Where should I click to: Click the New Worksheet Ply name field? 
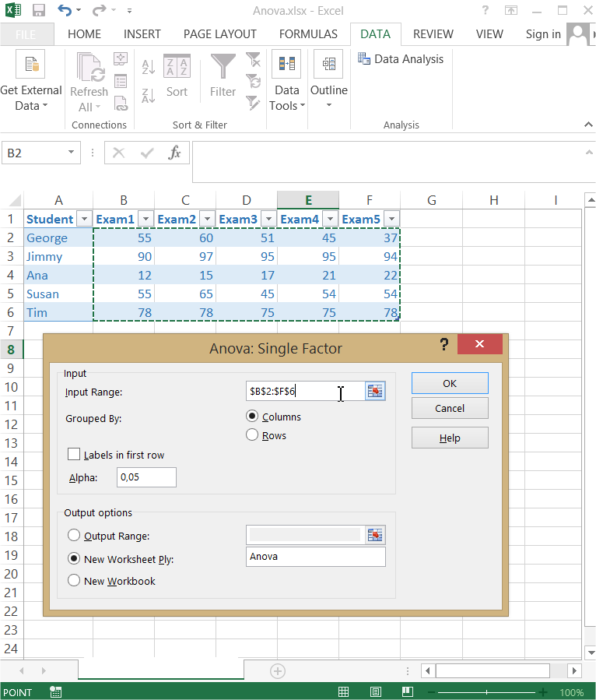[315, 557]
